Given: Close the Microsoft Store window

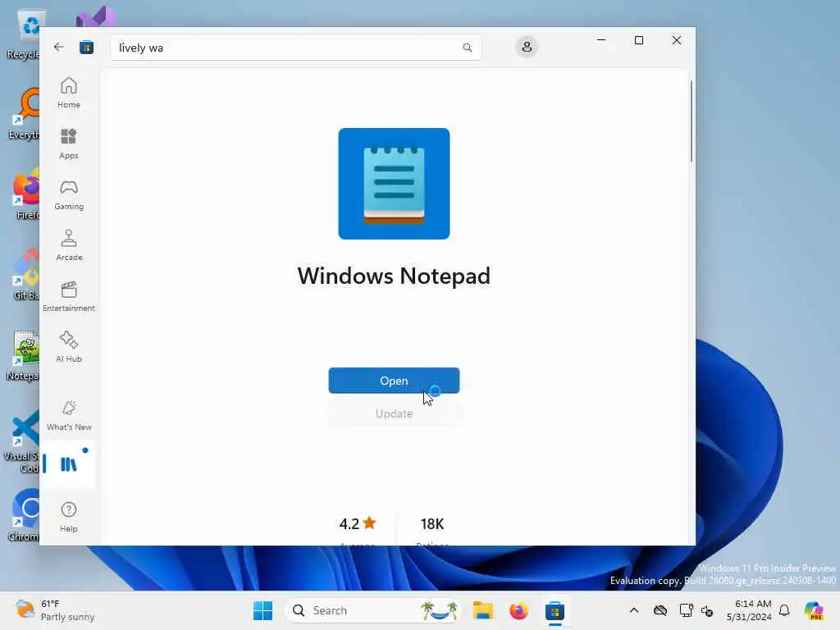Looking at the screenshot, I should 677,40.
